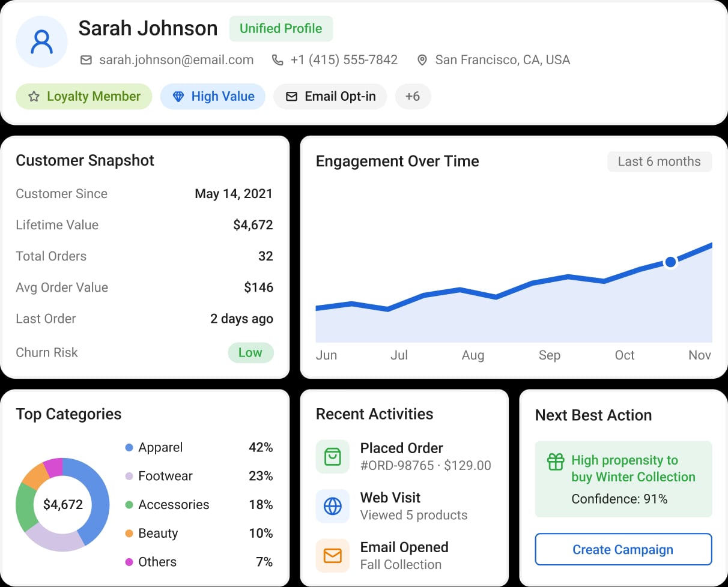This screenshot has height=587, width=728.
Task: Open the Last 6 months range selector
Action: [660, 161]
